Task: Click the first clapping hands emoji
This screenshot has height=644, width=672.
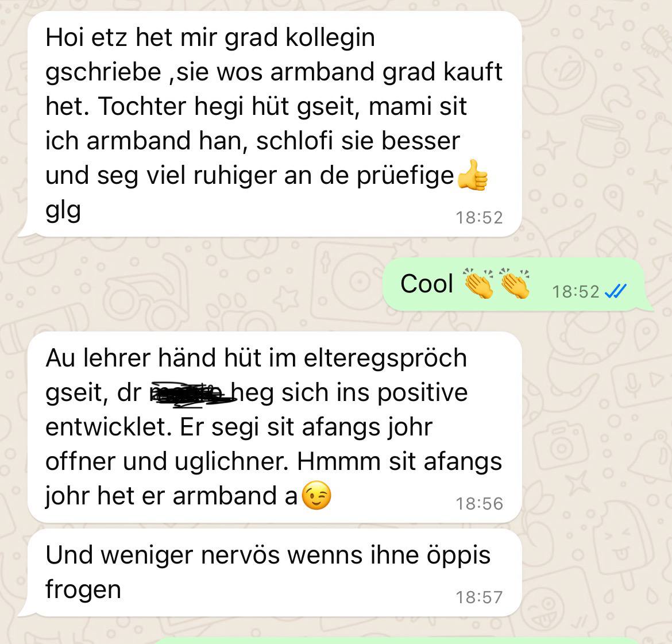Action: point(478,283)
